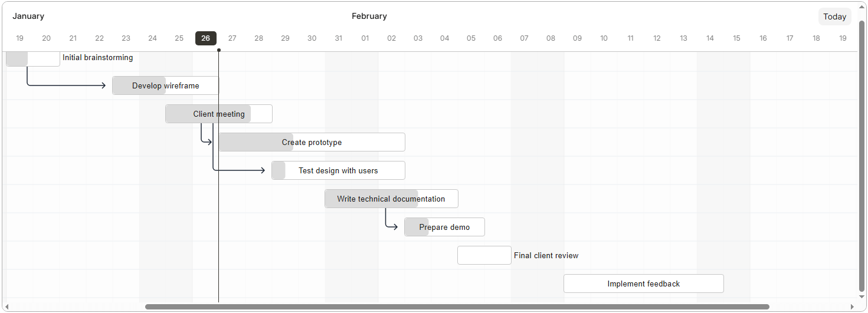Viewport: 868px width, 313px height.
Task: Select the Prepare demo task bar
Action: pyautogui.click(x=444, y=227)
